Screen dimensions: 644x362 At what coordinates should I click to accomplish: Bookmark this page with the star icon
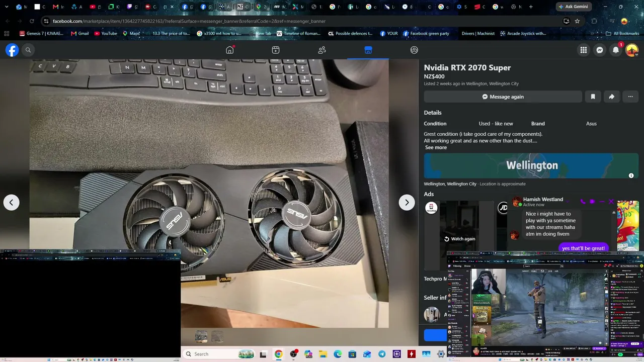(577, 21)
